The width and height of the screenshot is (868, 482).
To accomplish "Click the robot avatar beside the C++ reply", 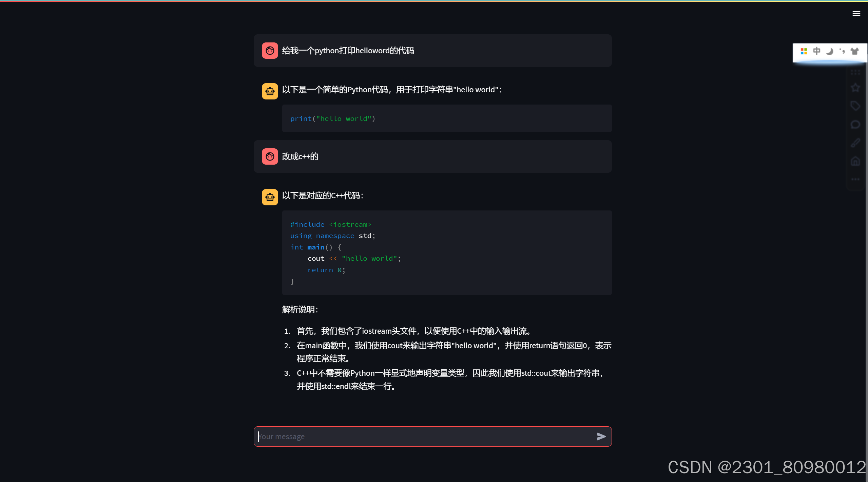I will pyautogui.click(x=269, y=197).
